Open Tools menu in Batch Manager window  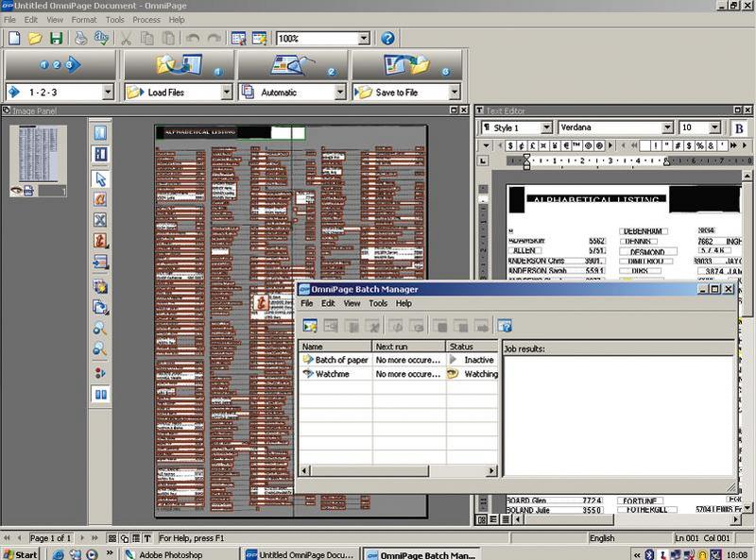(378, 303)
